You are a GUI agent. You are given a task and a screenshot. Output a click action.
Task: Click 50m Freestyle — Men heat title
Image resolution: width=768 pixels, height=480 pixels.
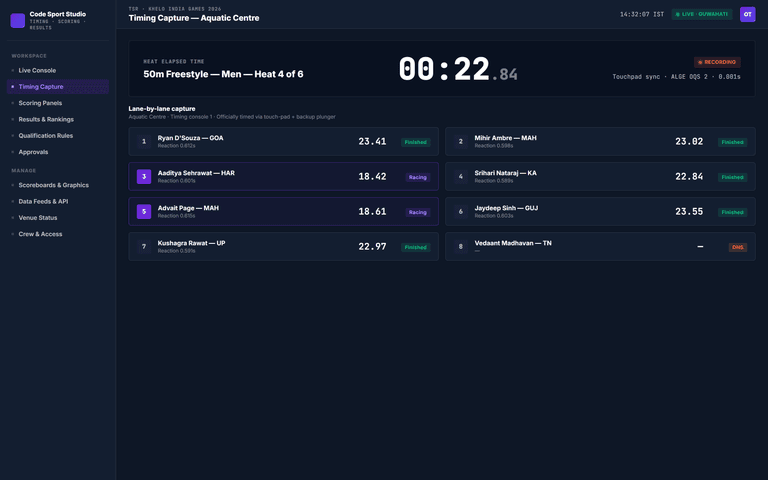[x=223, y=74]
